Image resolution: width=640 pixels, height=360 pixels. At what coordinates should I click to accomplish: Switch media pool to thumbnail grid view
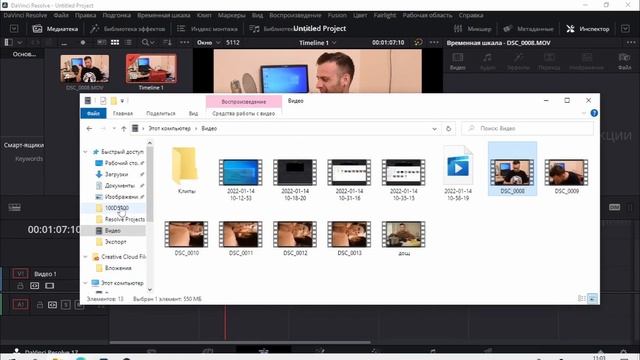coord(115,42)
